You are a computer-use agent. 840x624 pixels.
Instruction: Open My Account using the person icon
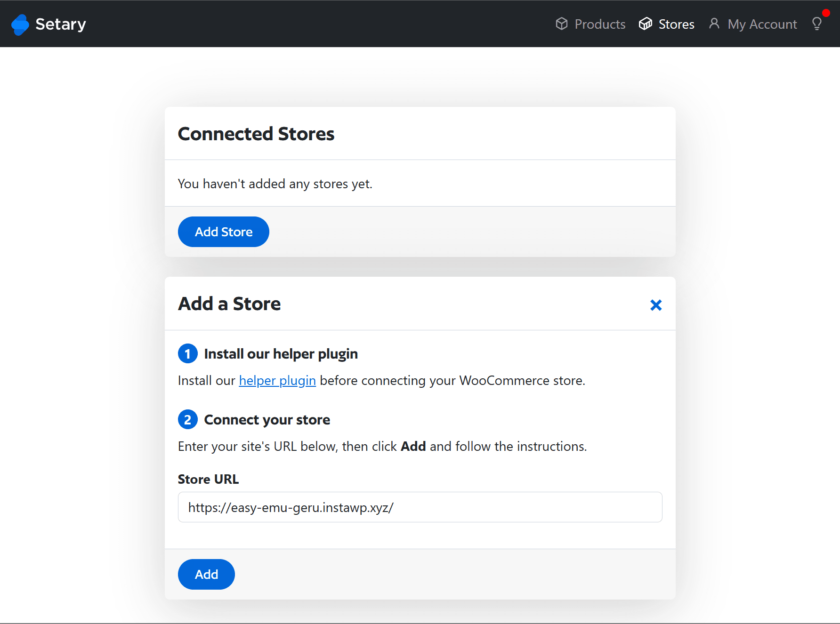coord(714,24)
